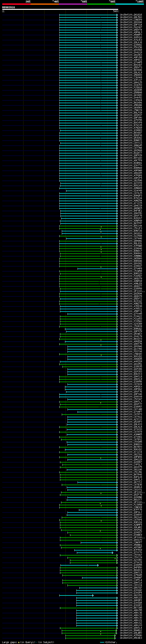Click the UniRef100_B9H902 label

(131, 254)
